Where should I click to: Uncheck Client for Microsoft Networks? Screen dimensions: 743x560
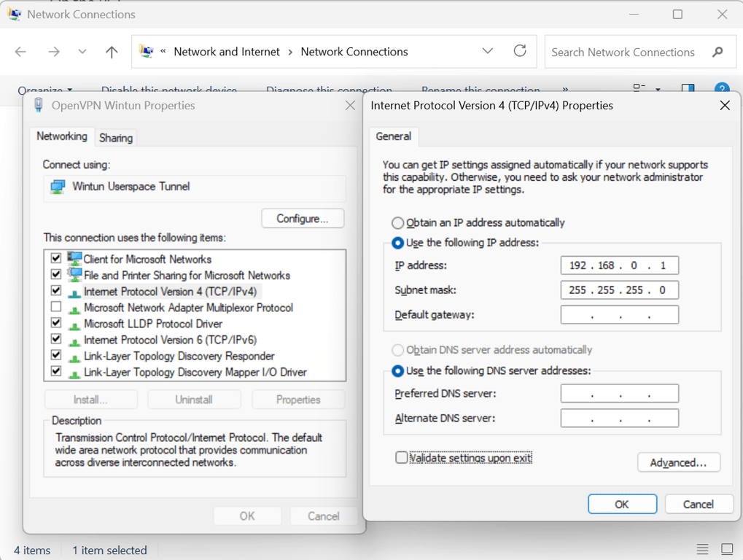coord(56,258)
